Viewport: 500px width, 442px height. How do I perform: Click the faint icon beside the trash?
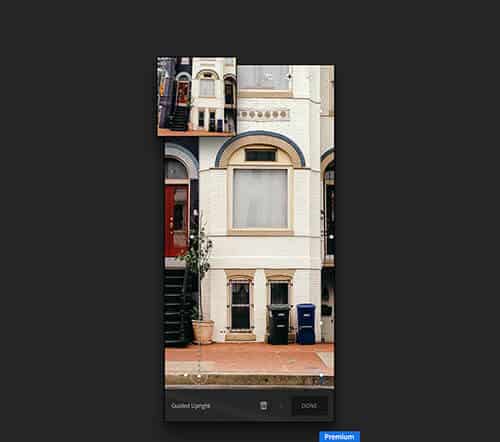pyautogui.click(x=281, y=406)
